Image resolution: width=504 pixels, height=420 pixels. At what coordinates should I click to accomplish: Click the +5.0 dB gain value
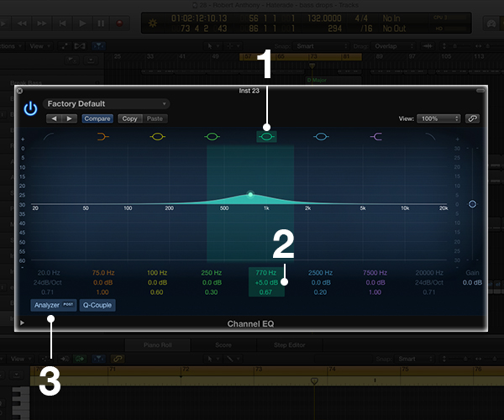266,282
